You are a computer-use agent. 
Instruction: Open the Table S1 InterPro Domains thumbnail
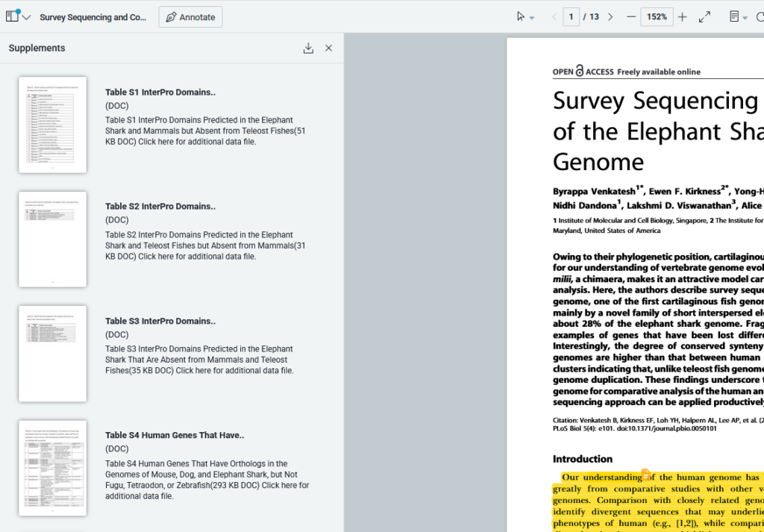[52, 125]
